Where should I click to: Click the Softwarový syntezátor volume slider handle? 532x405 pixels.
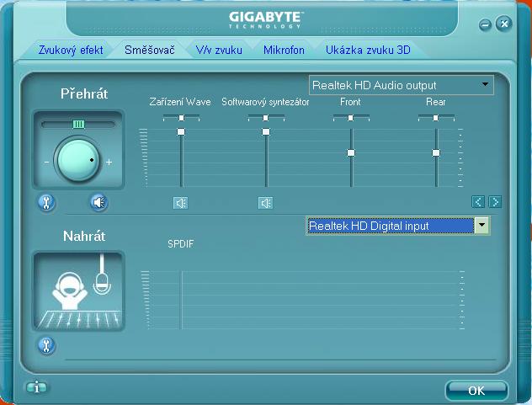pos(266,131)
